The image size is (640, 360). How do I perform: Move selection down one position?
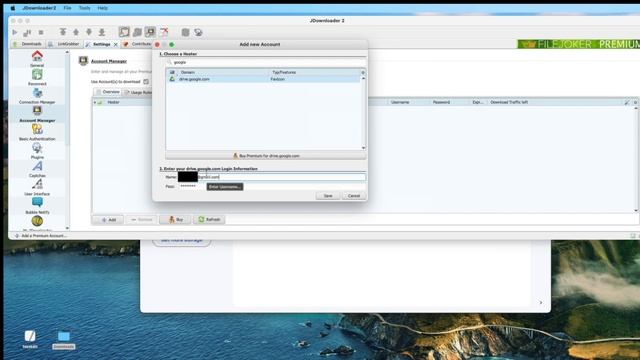tap(89, 32)
